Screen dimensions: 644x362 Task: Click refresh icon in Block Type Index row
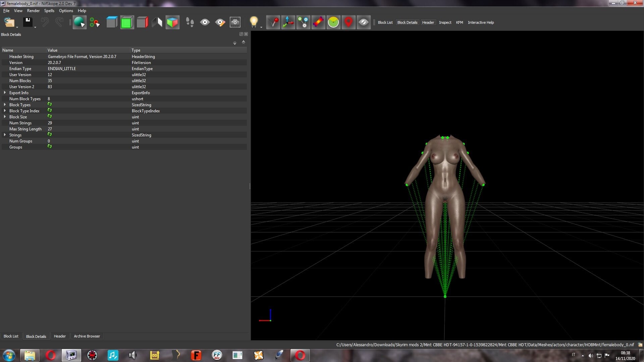(50, 111)
